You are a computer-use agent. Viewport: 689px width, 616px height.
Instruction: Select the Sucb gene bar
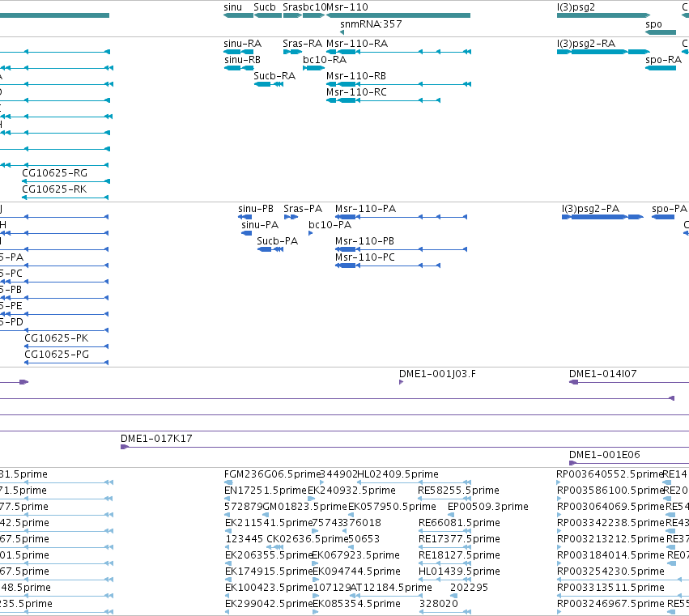(x=268, y=15)
